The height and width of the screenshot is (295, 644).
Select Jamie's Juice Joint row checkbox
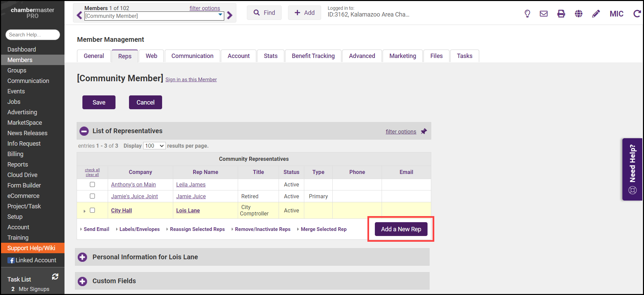[92, 196]
